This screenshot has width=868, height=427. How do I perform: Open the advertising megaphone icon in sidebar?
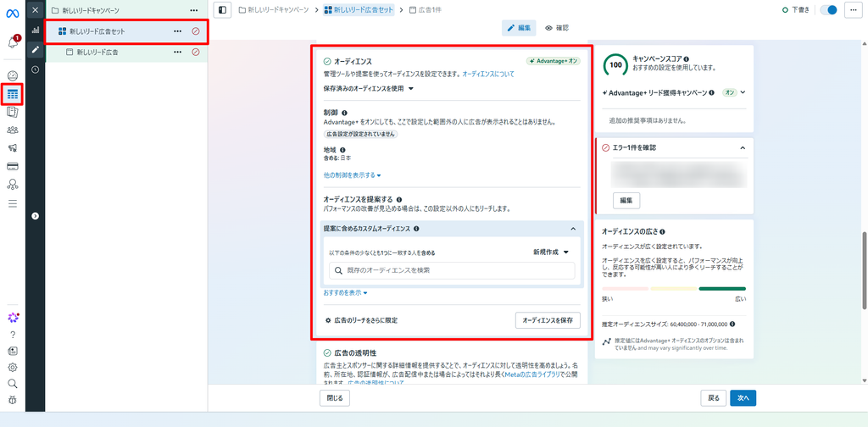(13, 147)
